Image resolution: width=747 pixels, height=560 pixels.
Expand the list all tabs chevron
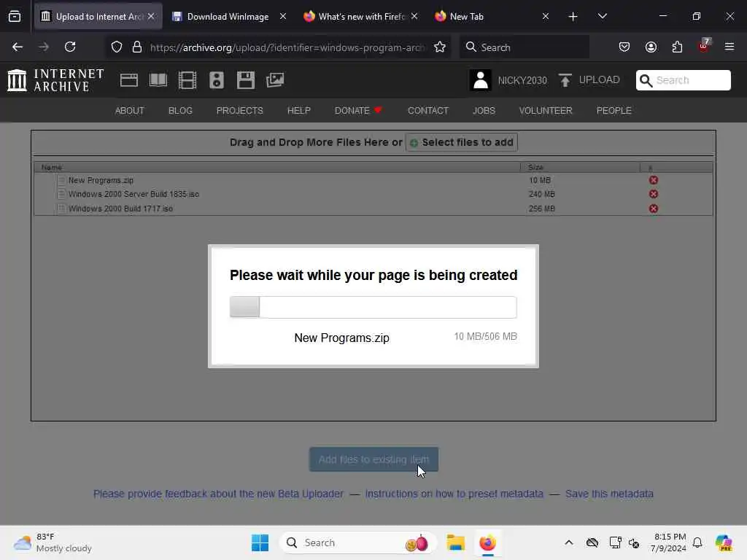click(x=602, y=16)
